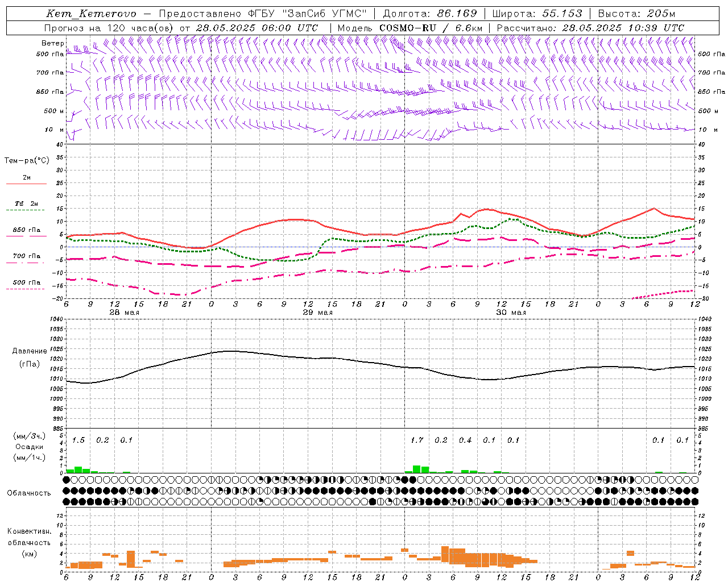Click the '850 гПа' temperature legend entry

point(27,230)
